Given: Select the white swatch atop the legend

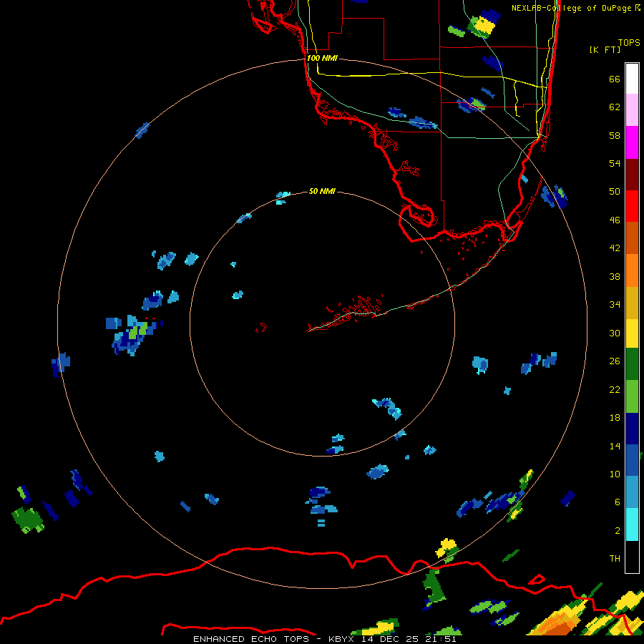Looking at the screenshot, I should tap(632, 79).
